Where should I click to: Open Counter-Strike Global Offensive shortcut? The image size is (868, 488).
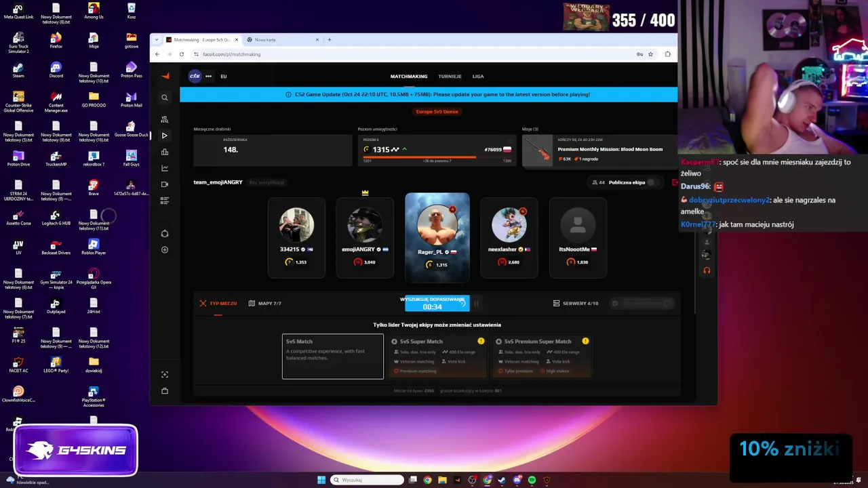click(18, 102)
